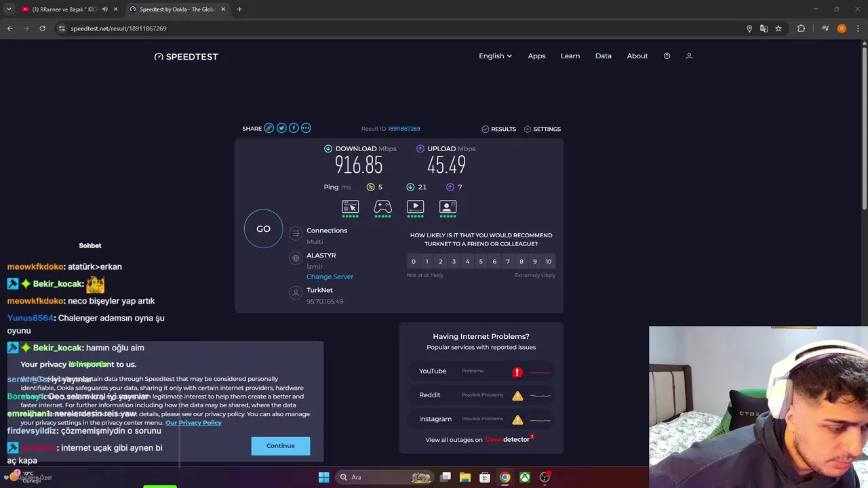Click the Connections arrows icon
Screen dimensions: 868x488
(295, 233)
